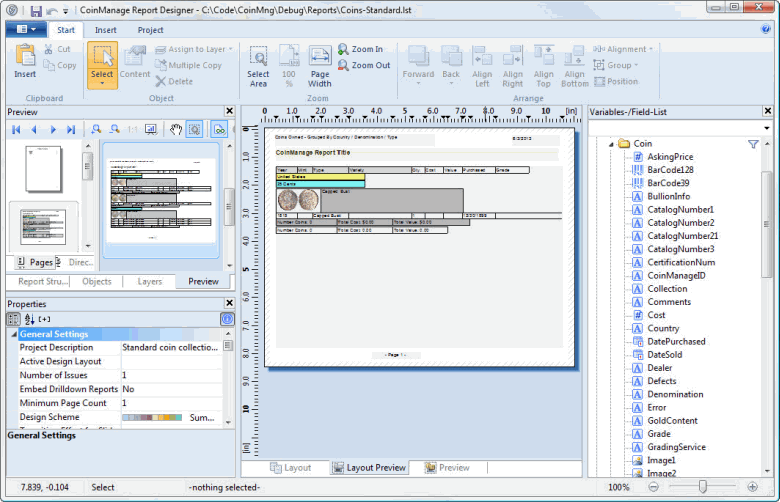Open the Report Structure tab

pyautogui.click(x=43, y=281)
